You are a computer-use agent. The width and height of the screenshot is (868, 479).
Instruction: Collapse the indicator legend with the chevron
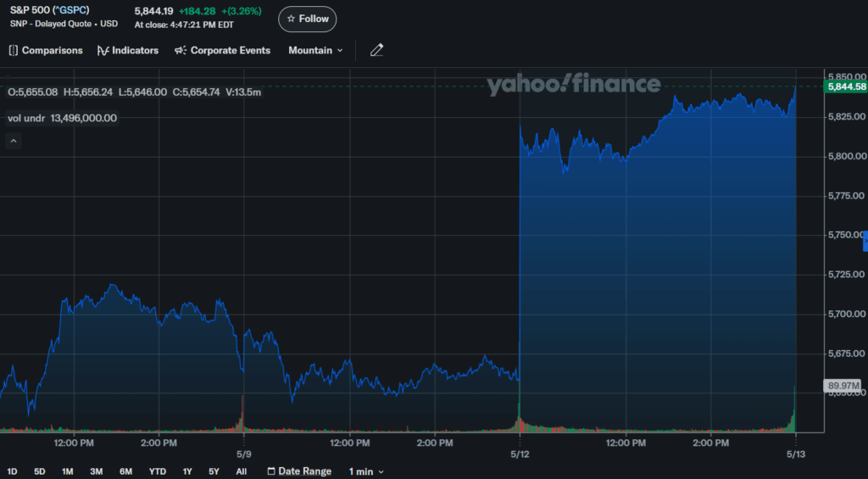(x=14, y=142)
